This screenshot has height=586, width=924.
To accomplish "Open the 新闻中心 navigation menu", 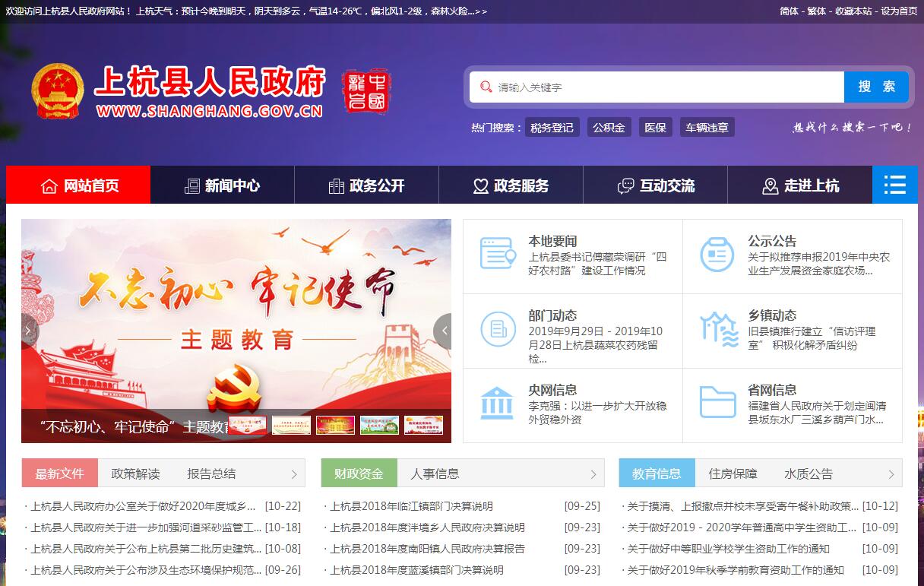I will [222, 185].
